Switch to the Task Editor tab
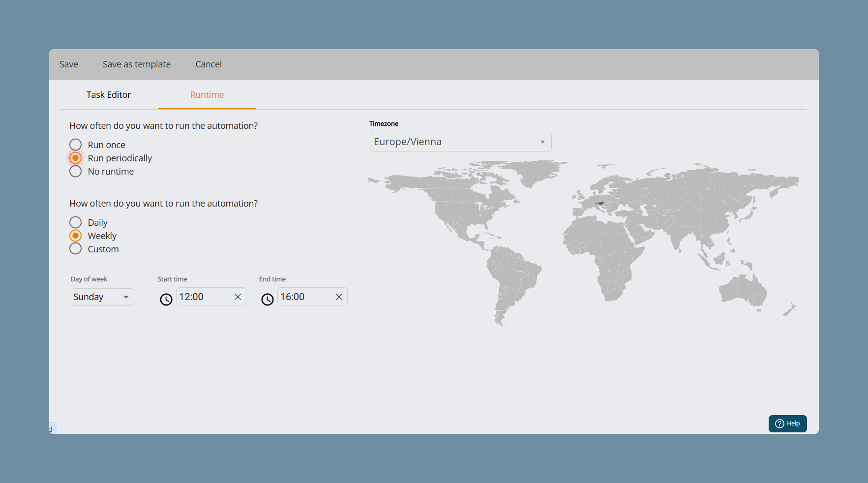868x483 pixels. coord(109,94)
